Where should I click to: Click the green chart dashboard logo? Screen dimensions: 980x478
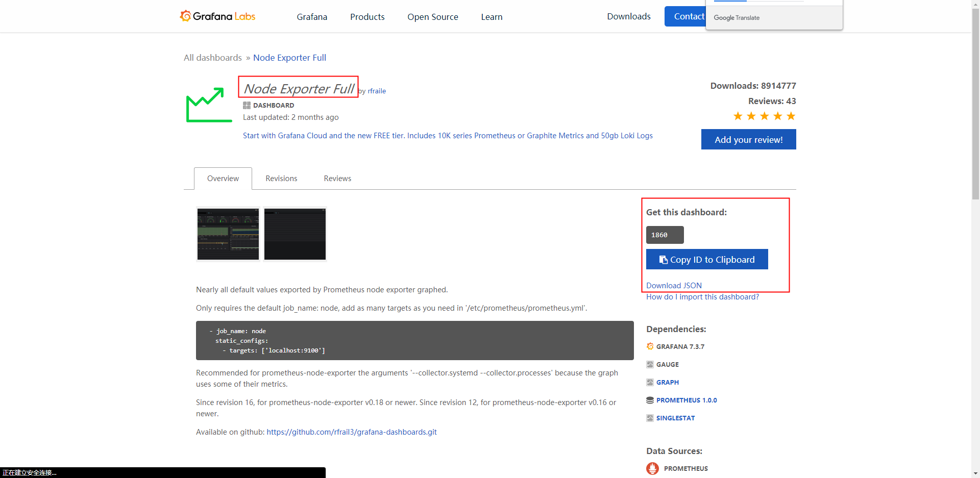(x=209, y=105)
